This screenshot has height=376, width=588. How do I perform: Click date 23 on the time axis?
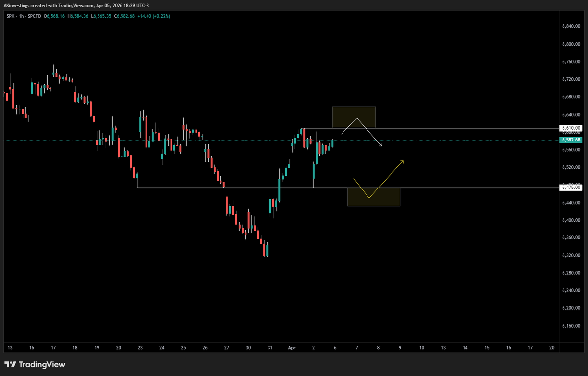coord(140,348)
